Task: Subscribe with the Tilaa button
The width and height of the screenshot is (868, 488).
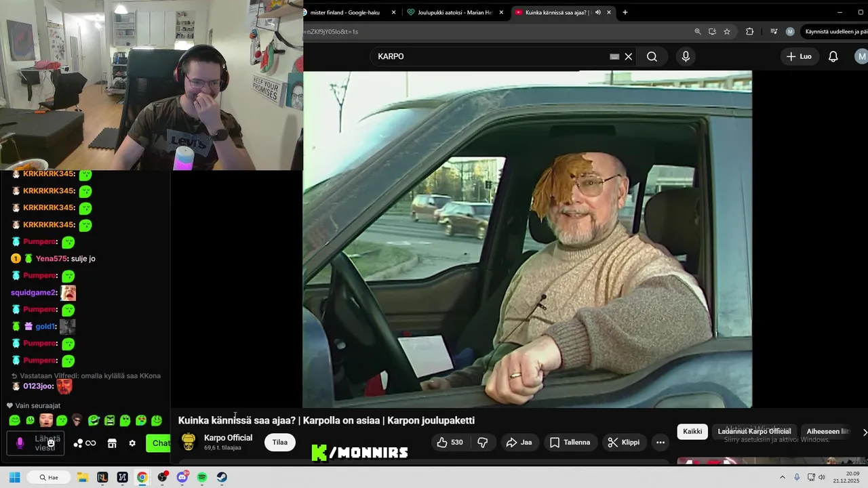Action: coord(280,442)
